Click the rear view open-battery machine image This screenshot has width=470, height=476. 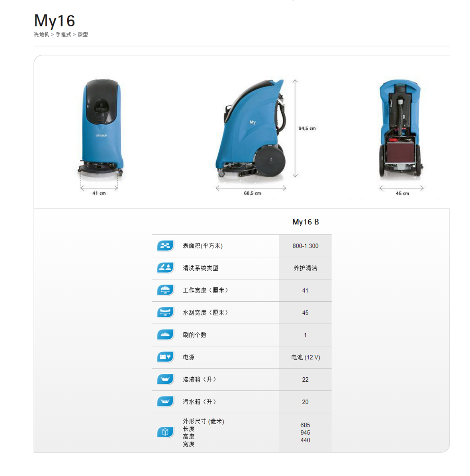(x=401, y=129)
